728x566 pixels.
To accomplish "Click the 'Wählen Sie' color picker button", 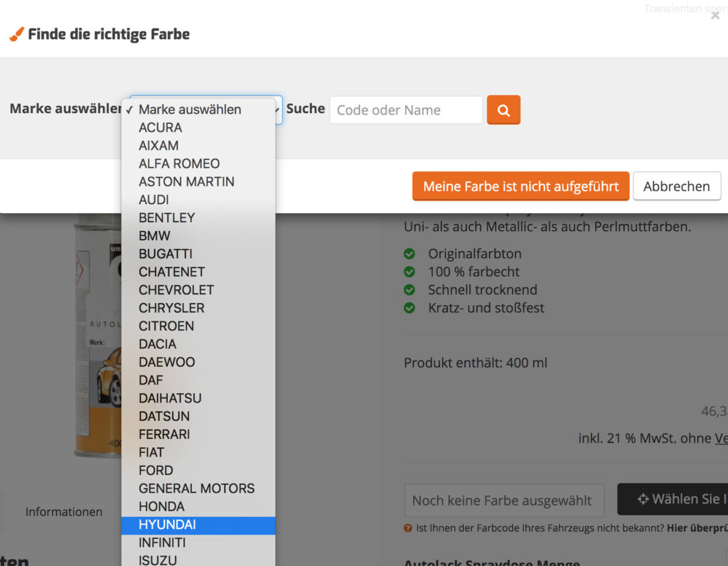I will coord(673,499).
